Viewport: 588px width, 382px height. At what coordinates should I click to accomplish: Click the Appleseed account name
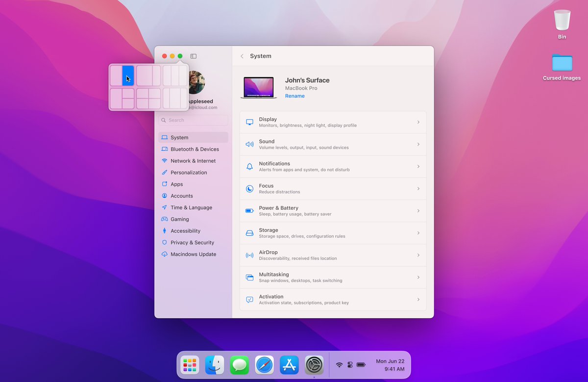click(x=200, y=102)
